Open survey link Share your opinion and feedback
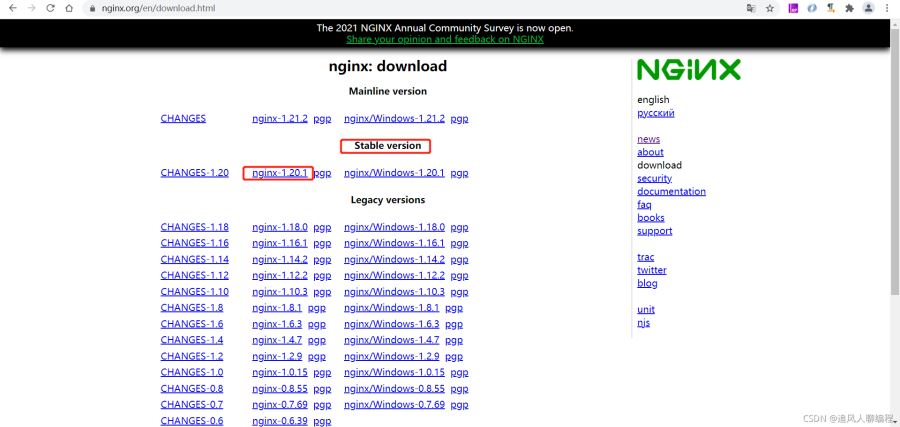This screenshot has width=900, height=427. 445,40
